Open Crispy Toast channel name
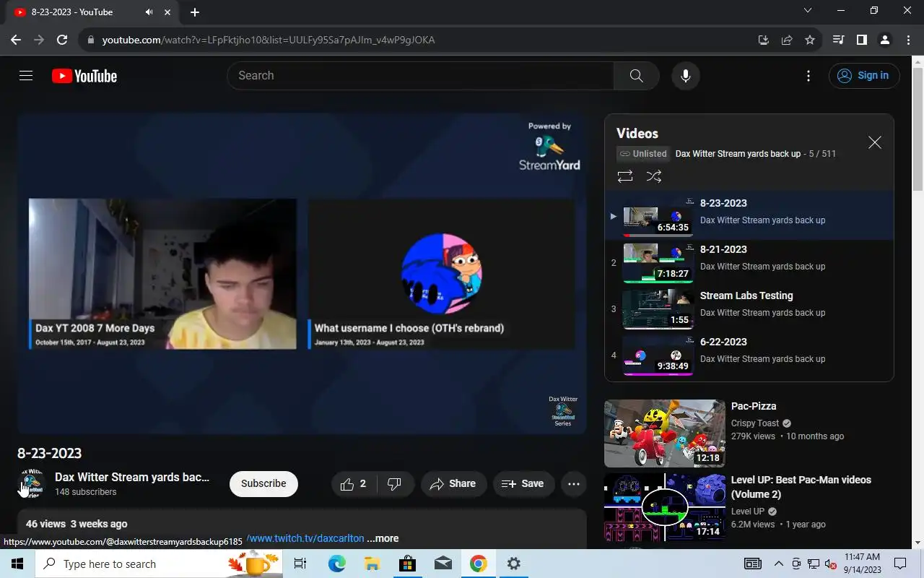The image size is (924, 578). 755,423
